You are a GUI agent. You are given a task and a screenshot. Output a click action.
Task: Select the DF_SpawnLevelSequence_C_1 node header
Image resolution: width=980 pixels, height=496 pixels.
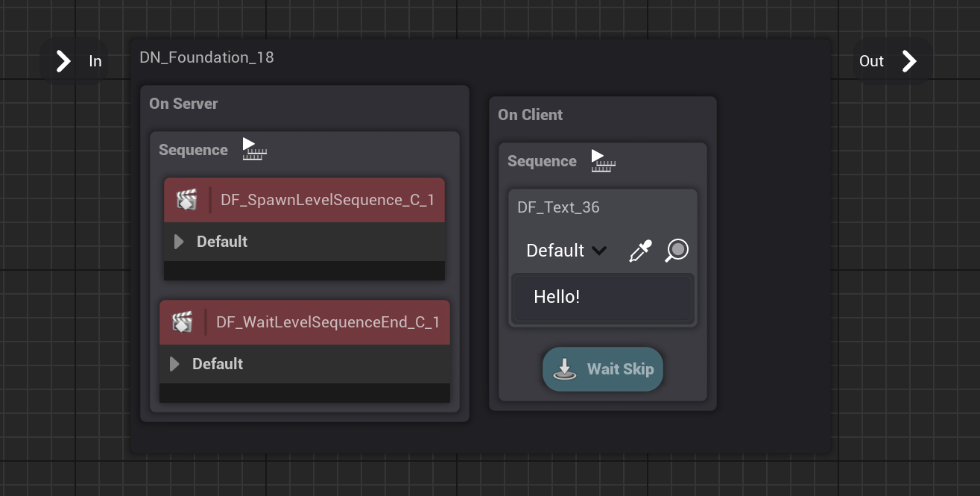[327, 200]
